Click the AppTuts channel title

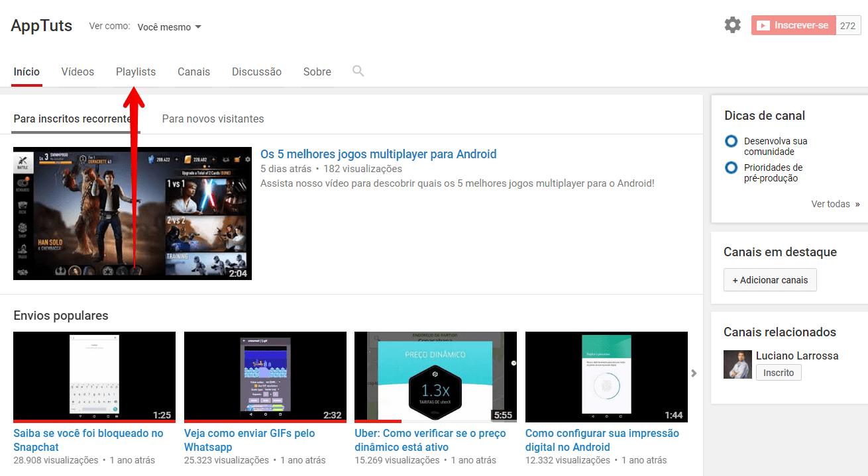click(42, 26)
